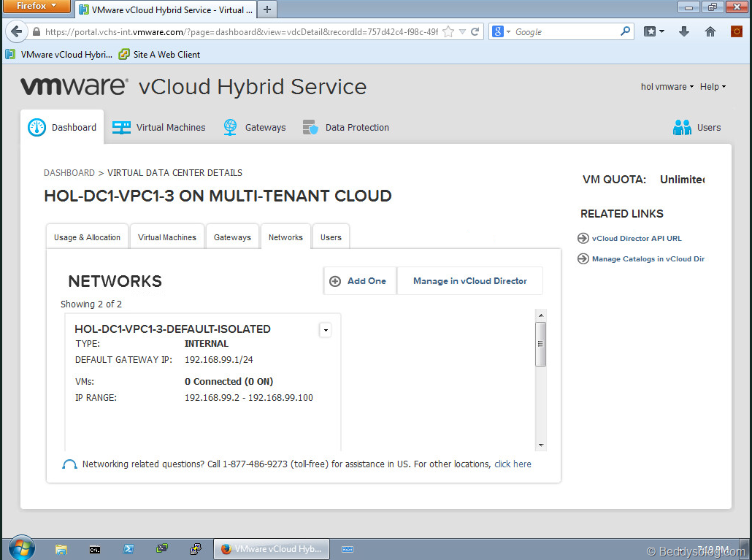This screenshot has height=560, width=752.
Task: Click the Users people icon
Action: pos(682,128)
